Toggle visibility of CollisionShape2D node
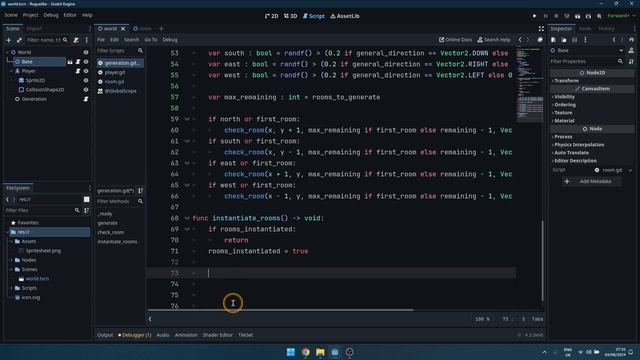Screen dimensions: 640x360 point(86,90)
